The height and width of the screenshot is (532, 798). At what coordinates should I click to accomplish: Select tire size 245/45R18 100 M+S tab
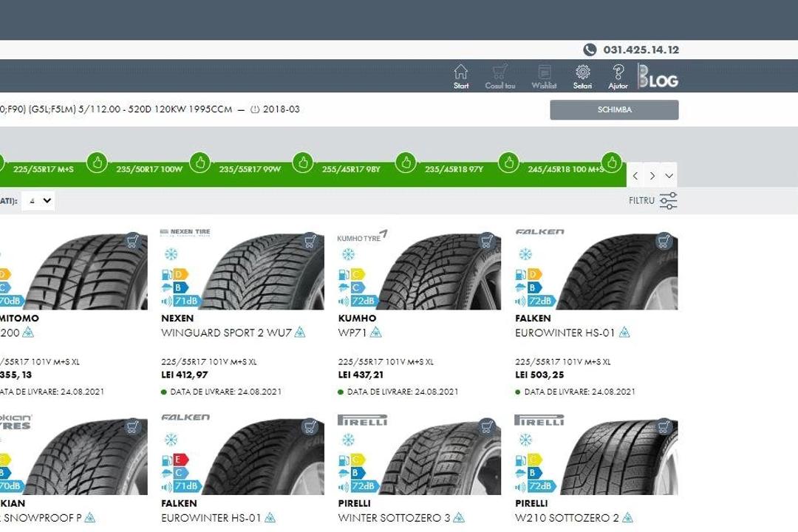[x=565, y=169]
